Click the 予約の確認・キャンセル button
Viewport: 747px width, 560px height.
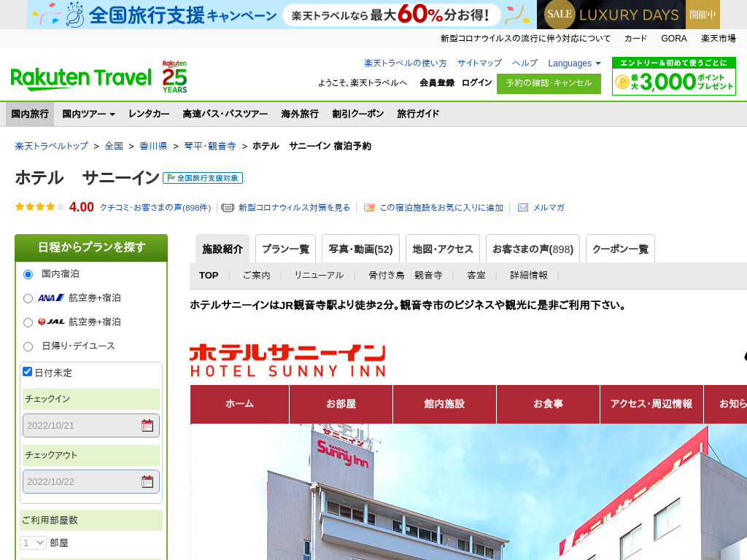pyautogui.click(x=549, y=83)
